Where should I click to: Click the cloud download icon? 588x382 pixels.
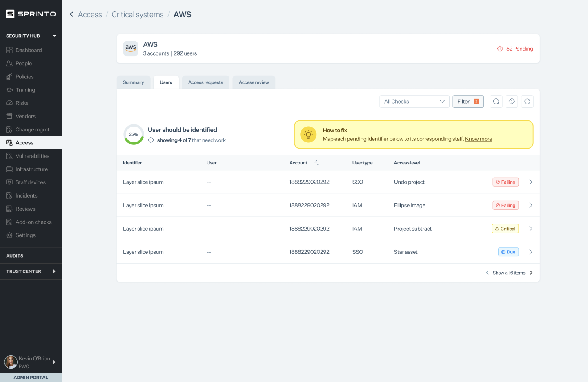coord(512,102)
